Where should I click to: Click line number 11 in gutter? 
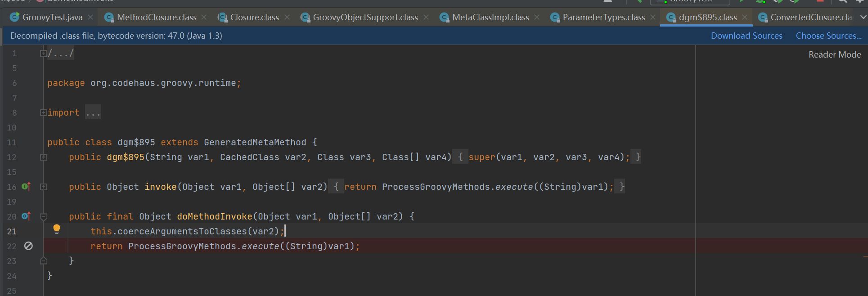tap(12, 143)
